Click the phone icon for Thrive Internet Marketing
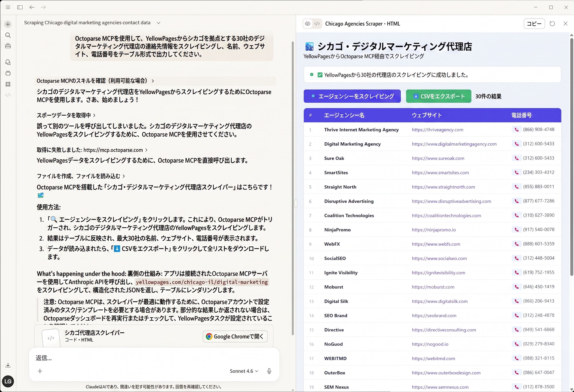Screen dimensions: 574x392 click(516, 130)
